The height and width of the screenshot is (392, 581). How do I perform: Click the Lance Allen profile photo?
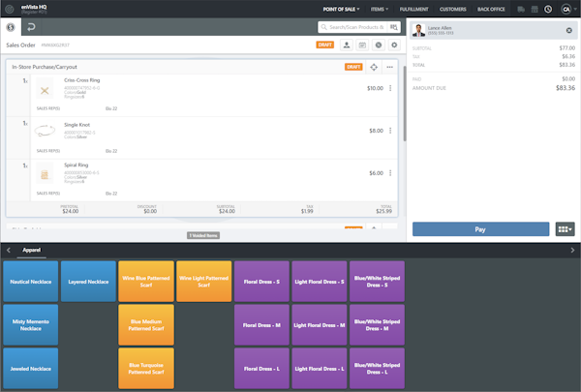418,30
